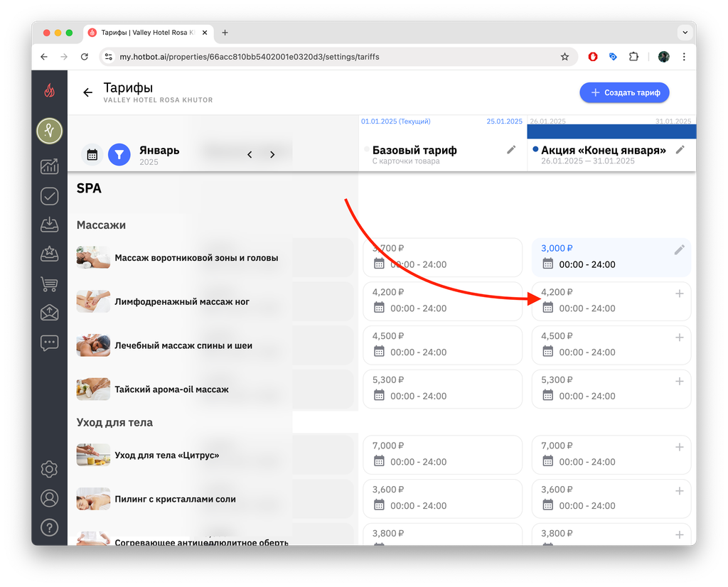This screenshot has width=728, height=587.
Task: Click Тайский арома-oil массаж thumbnail
Action: pos(93,389)
